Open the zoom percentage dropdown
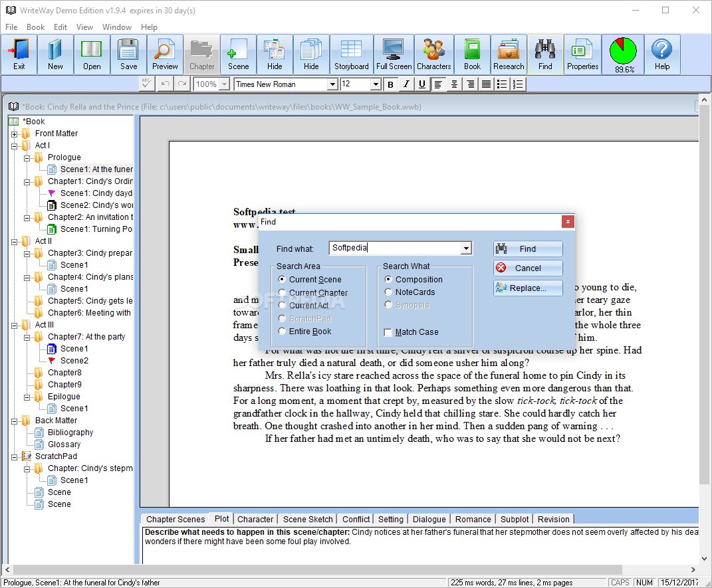 click(224, 84)
